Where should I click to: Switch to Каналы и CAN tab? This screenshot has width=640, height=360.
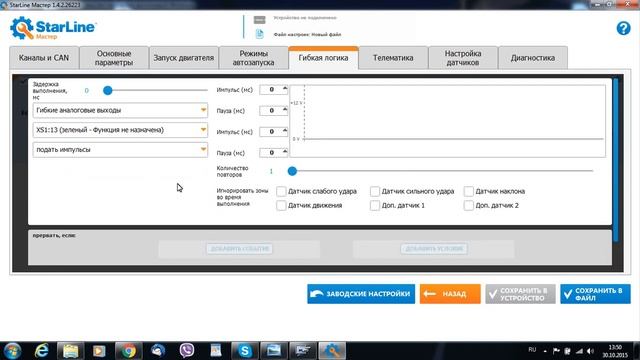44,58
